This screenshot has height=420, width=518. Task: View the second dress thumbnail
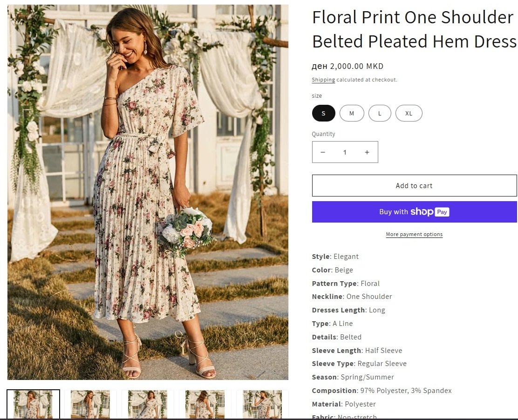[x=90, y=404]
